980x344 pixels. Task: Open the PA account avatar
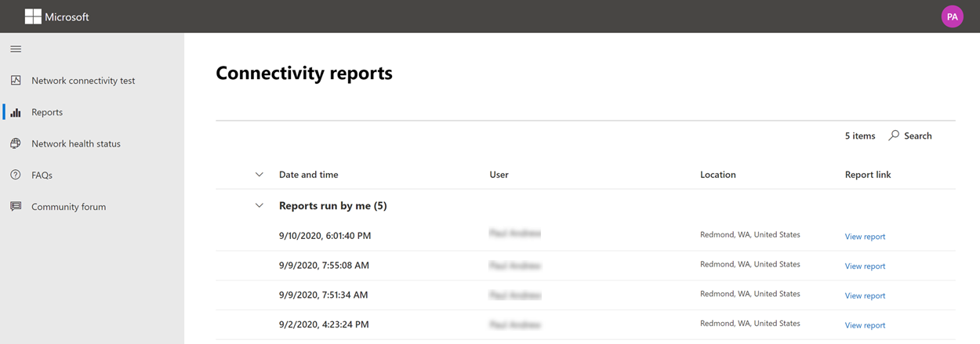[x=952, y=16]
